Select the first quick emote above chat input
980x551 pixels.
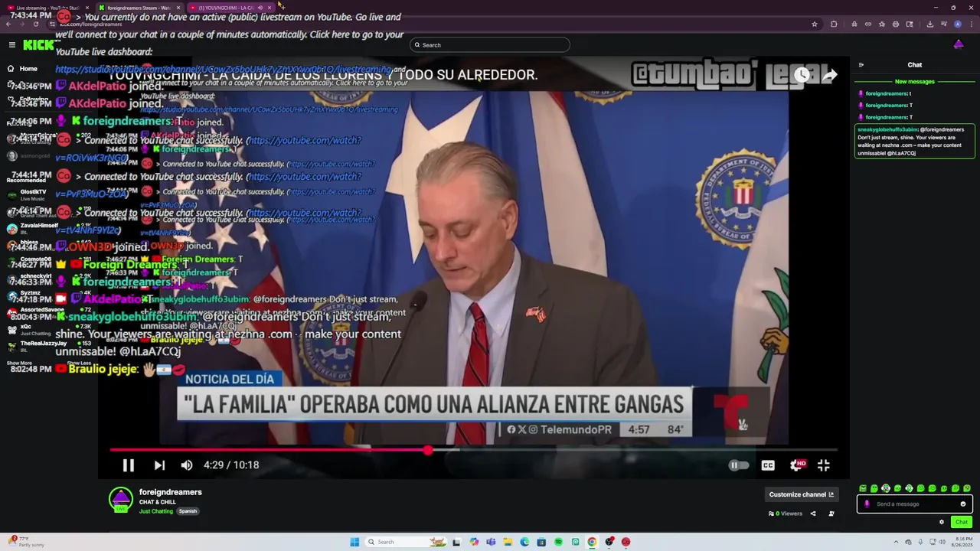[863, 488]
